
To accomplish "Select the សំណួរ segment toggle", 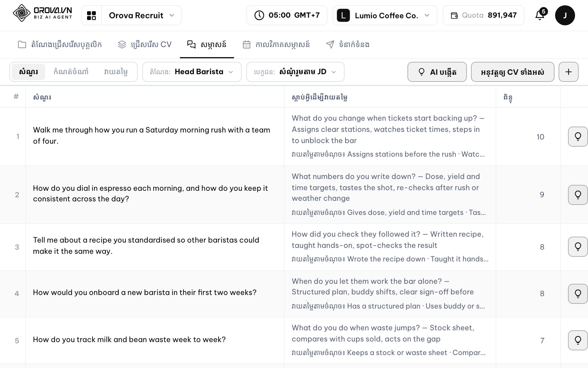I will [x=28, y=72].
